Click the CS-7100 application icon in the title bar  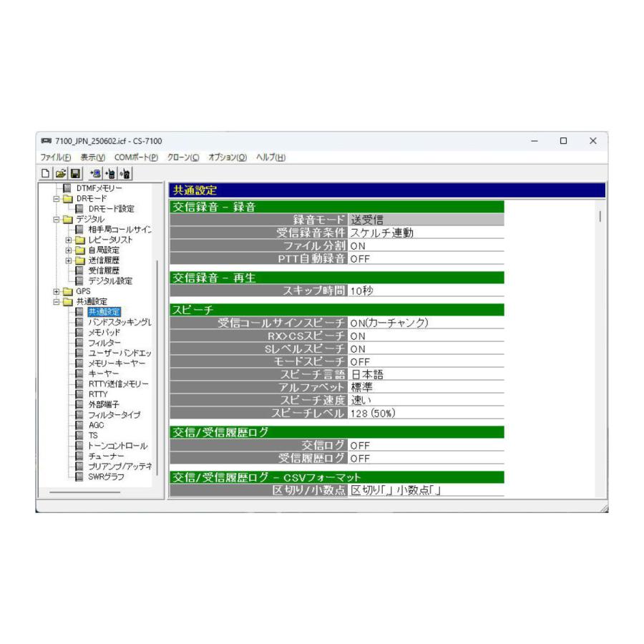pos(47,141)
